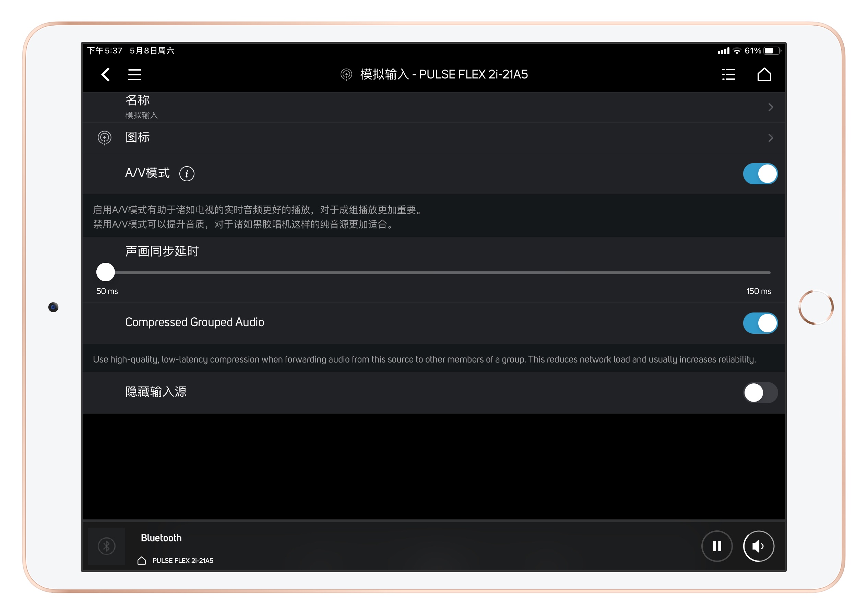
Task: Tap the home icon beside PULSE FLEX 2i-21A5
Action: (141, 561)
